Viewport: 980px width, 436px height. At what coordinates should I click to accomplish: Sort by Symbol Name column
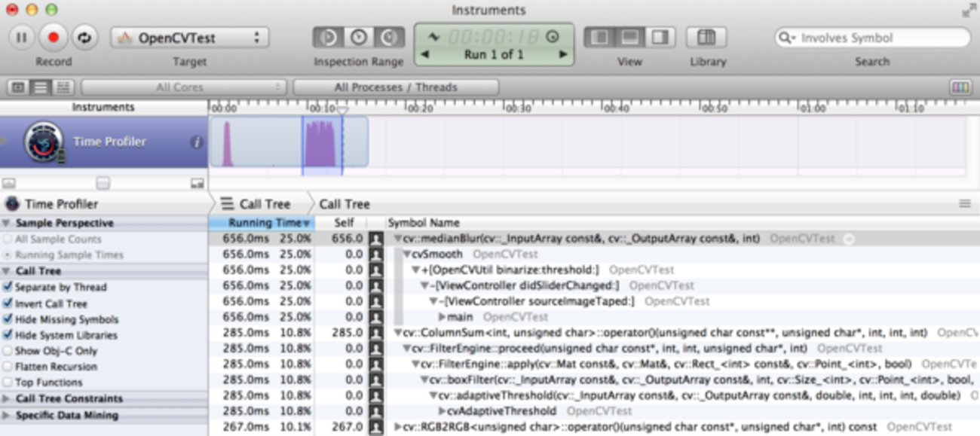click(x=423, y=223)
